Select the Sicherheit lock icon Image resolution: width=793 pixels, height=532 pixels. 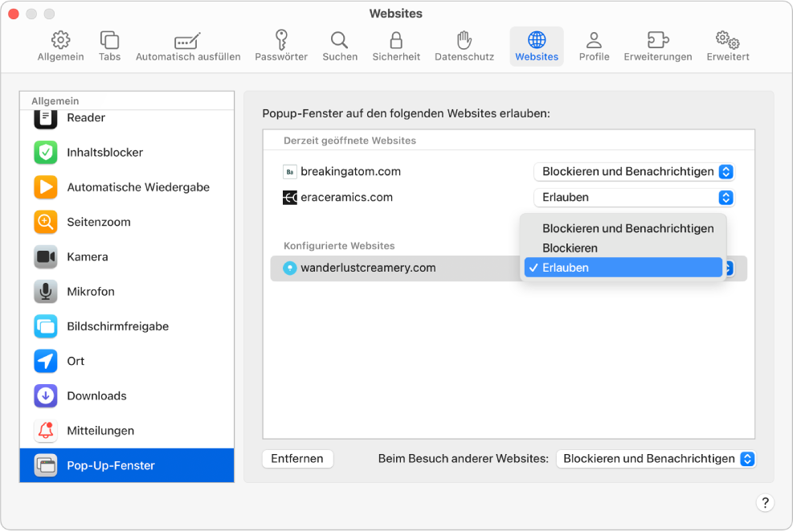(x=396, y=40)
